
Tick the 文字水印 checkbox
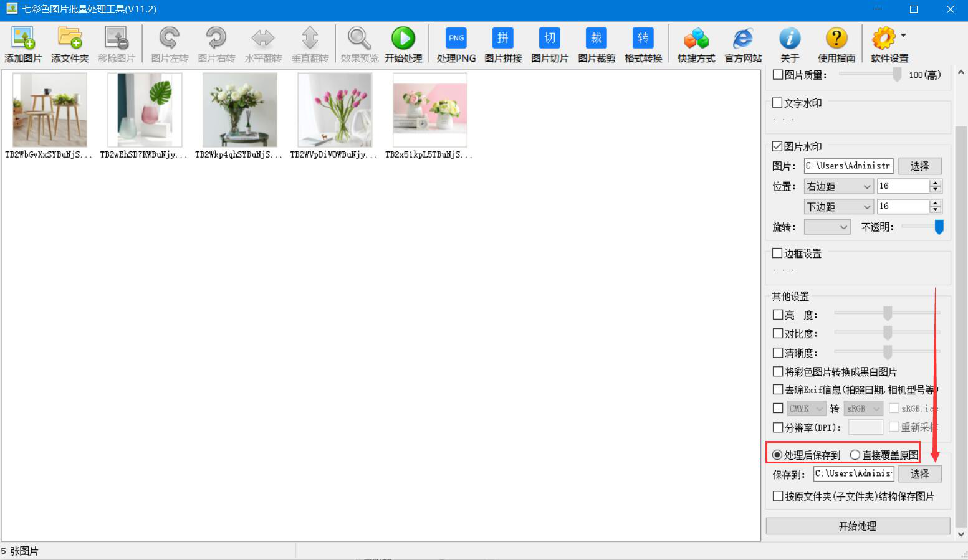click(x=777, y=103)
